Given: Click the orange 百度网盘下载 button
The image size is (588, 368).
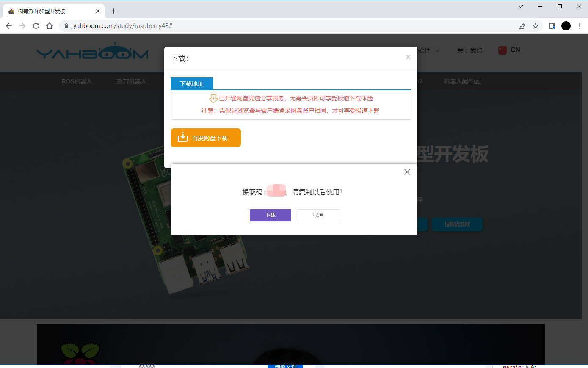Looking at the screenshot, I should [206, 138].
